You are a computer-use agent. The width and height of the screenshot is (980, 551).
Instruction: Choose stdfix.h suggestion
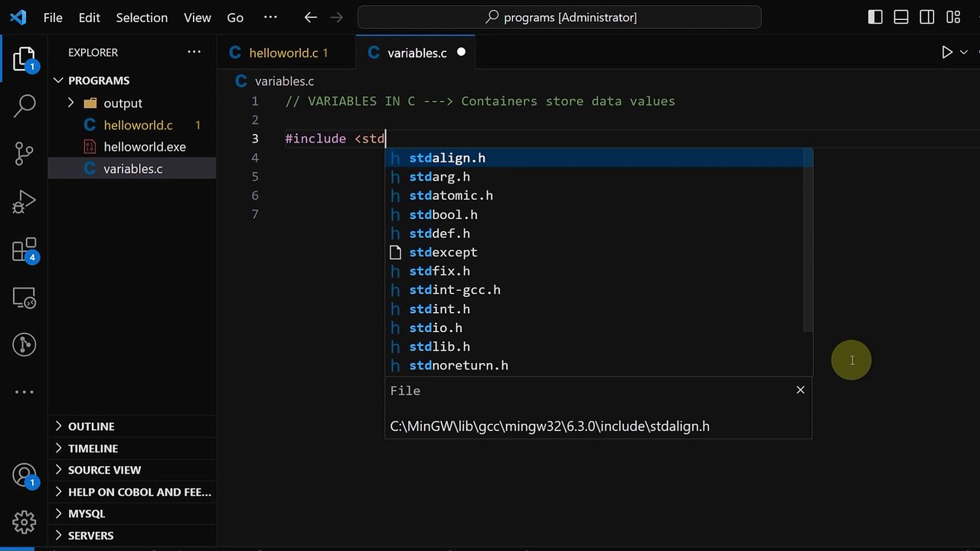point(593,271)
